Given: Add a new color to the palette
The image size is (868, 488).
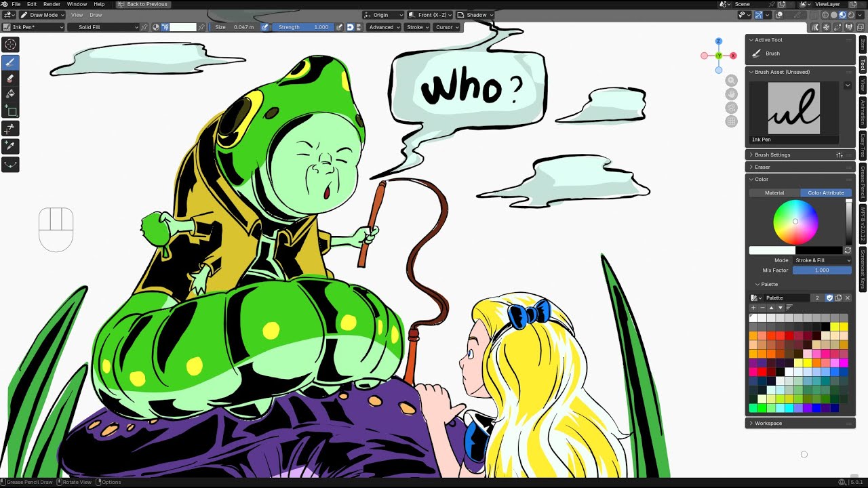Looking at the screenshot, I should (753, 308).
